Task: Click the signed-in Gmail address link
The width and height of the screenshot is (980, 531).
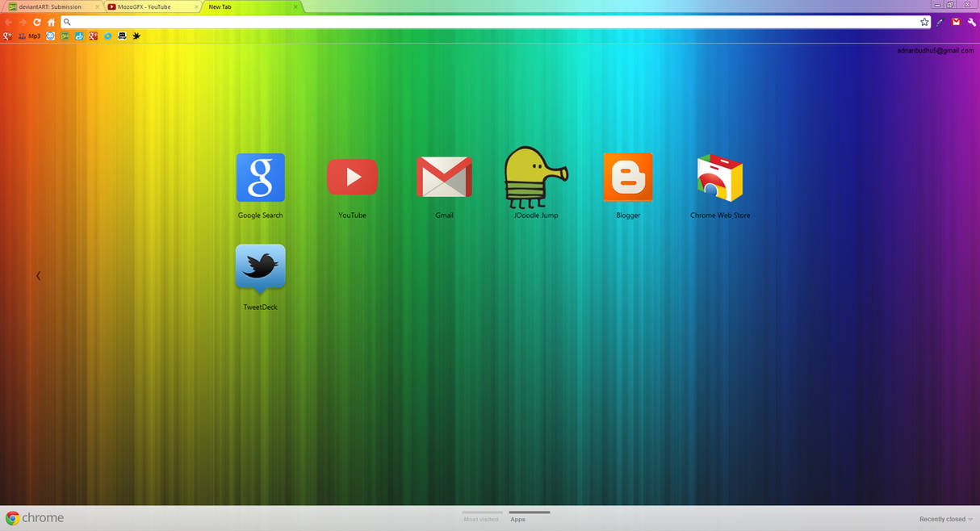Action: point(935,50)
